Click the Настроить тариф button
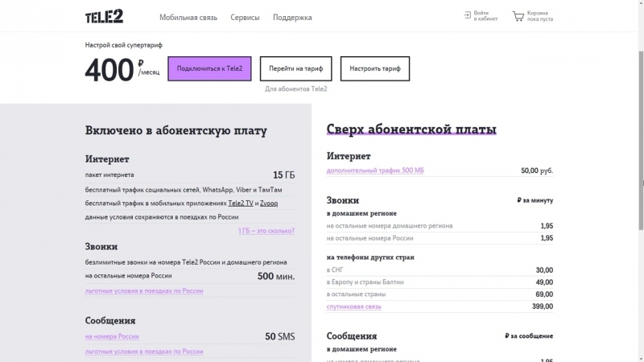Screen dimensions: 644x362 pos(375,68)
